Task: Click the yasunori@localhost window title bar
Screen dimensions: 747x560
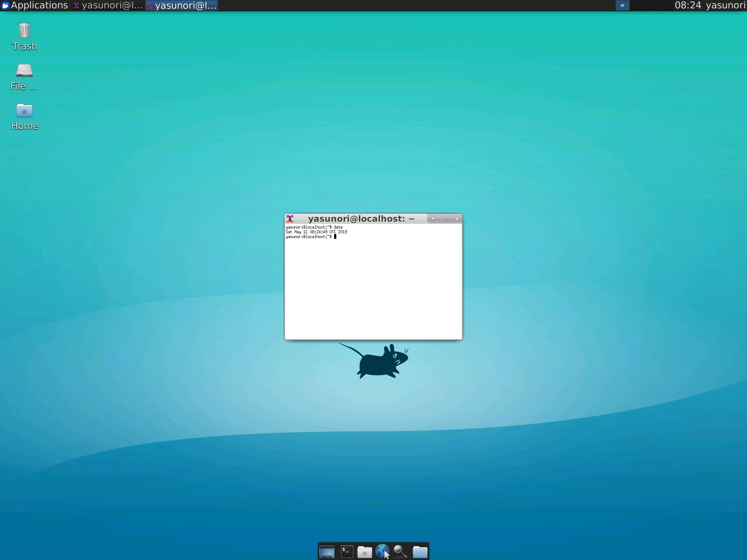Action: (361, 219)
